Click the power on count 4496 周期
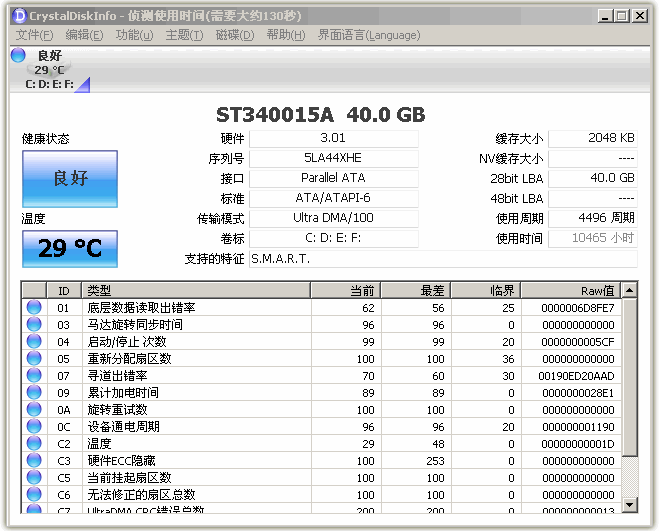 tap(593, 218)
